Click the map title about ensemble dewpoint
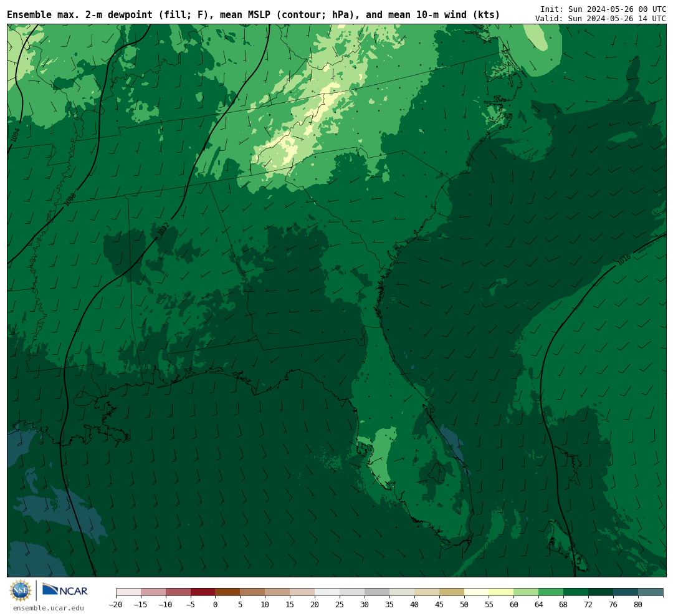 pos(253,14)
